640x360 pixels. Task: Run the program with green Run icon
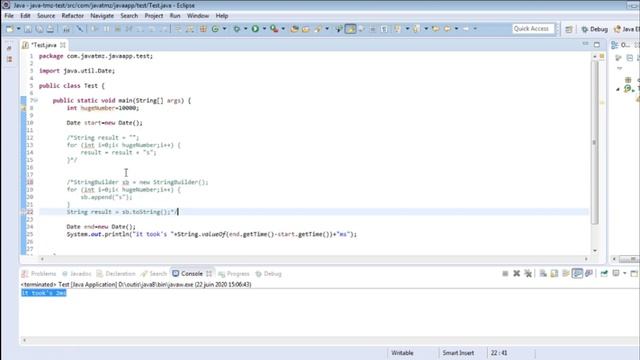click(x=255, y=29)
